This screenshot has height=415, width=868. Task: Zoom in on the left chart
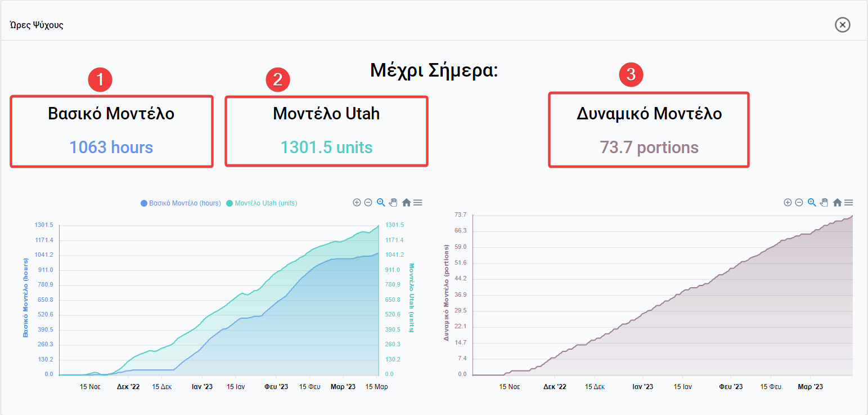(357, 203)
